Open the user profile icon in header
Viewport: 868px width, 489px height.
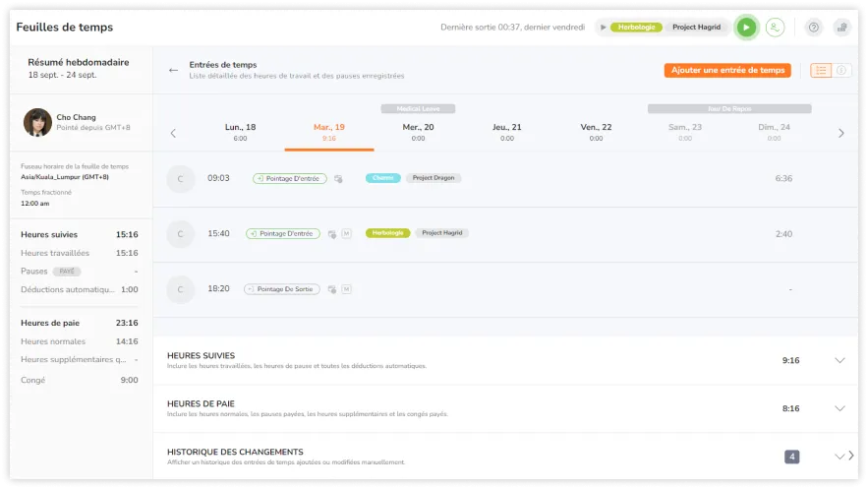click(775, 28)
